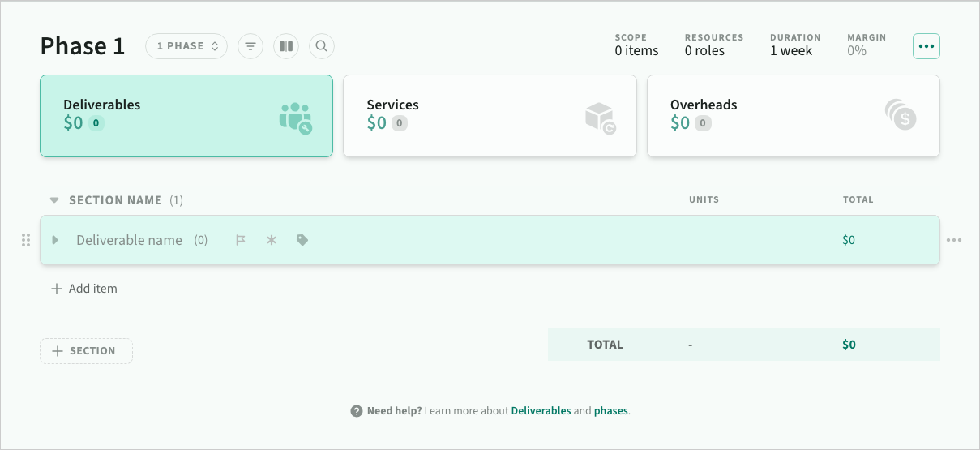The width and height of the screenshot is (980, 450).
Task: Switch to the Services tab card
Action: click(x=490, y=116)
